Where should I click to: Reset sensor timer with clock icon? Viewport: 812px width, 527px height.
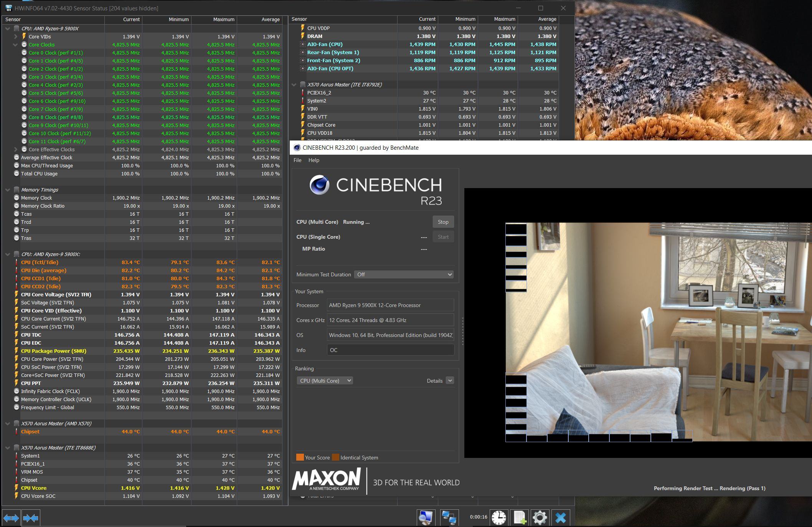pos(498,517)
